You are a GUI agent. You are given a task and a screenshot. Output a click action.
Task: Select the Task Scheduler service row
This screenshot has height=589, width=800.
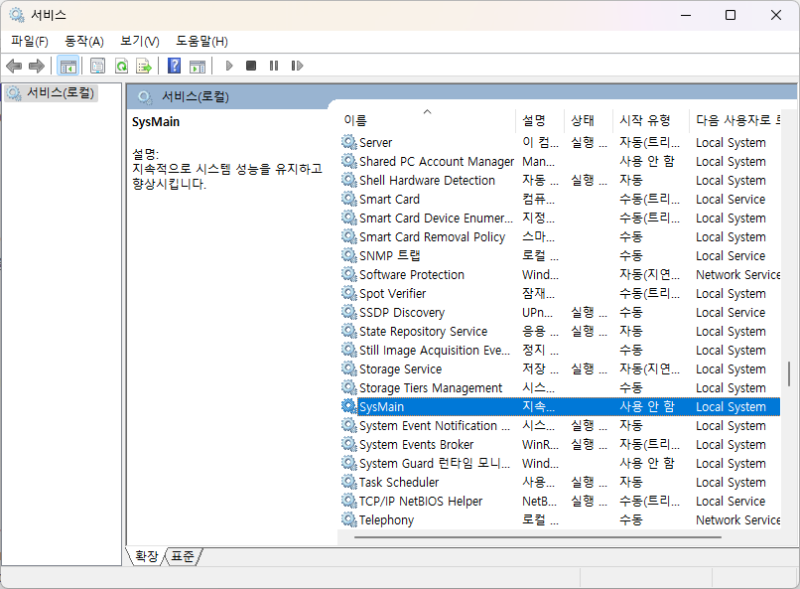(399, 482)
